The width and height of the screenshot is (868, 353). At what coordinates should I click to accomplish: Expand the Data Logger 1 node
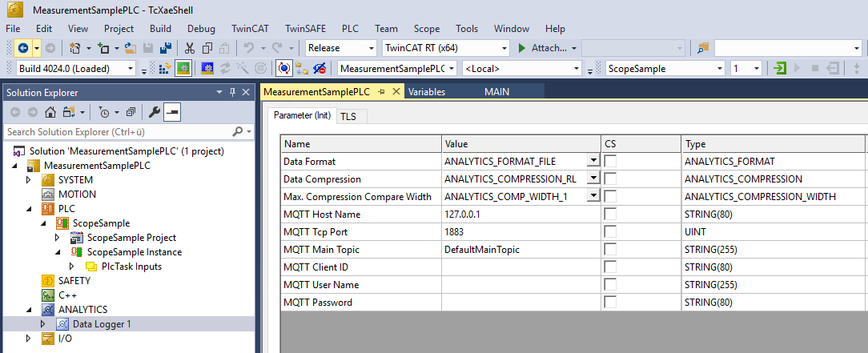click(43, 323)
